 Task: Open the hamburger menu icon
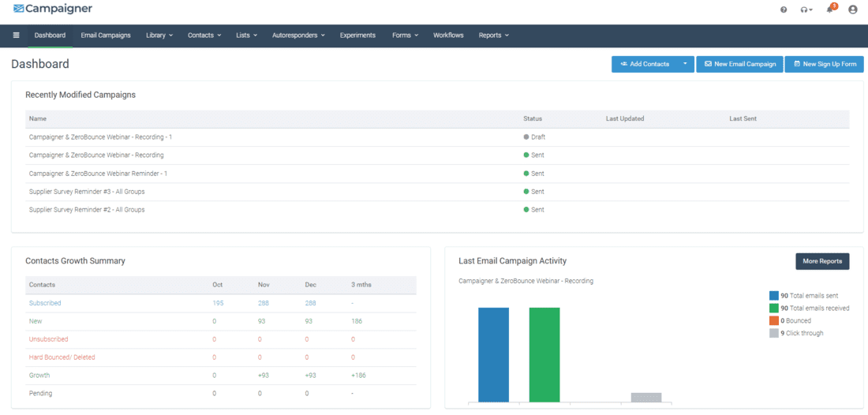coord(16,36)
